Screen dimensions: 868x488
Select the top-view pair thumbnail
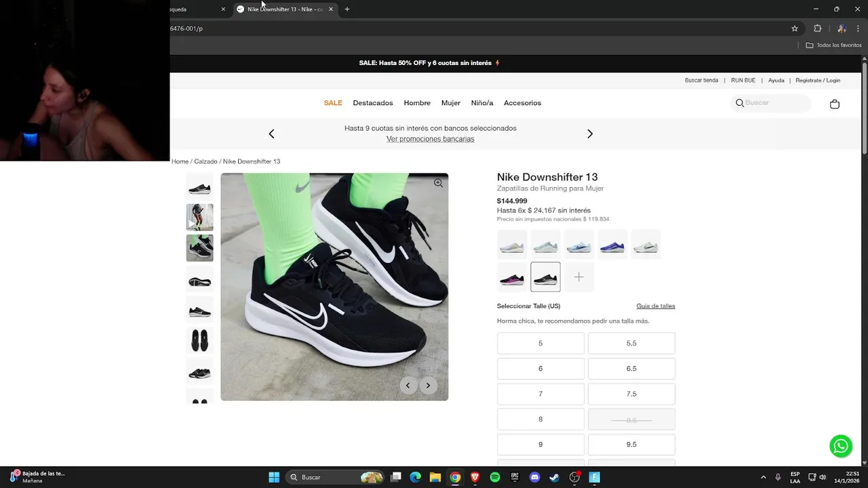click(199, 340)
